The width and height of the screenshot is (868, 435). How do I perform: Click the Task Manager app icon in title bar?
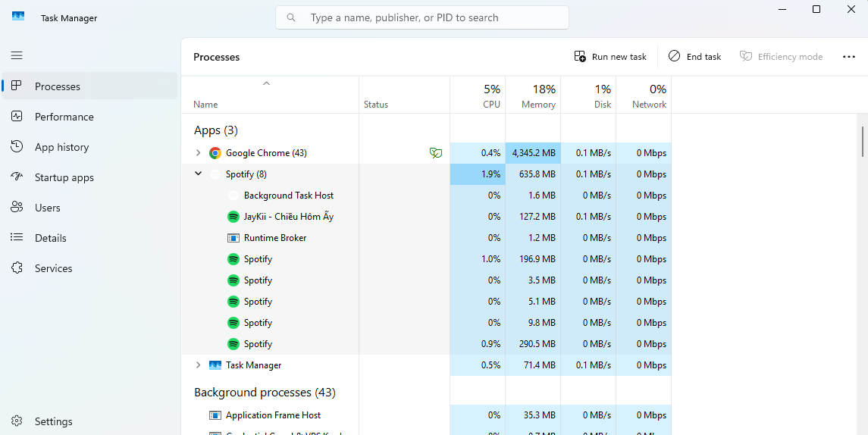tap(18, 17)
